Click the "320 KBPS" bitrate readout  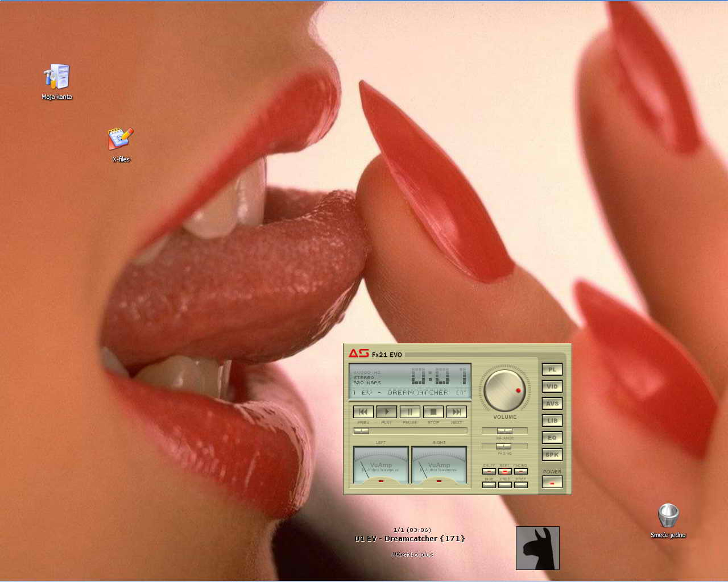(x=367, y=383)
